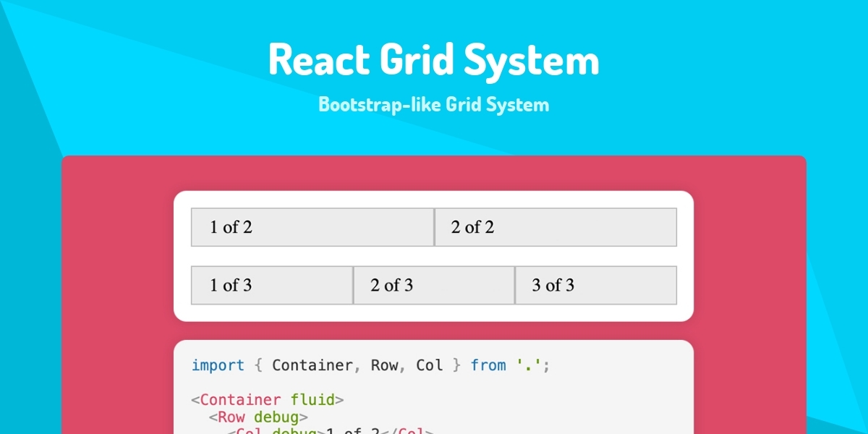Click the Bootstrap-like Grid System subtitle
This screenshot has width=868, height=434.
[x=433, y=105]
